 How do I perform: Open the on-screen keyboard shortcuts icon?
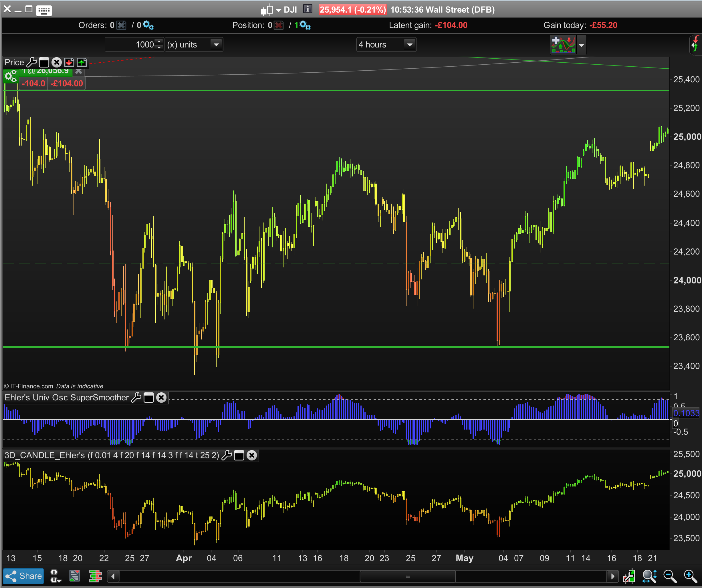tap(44, 10)
